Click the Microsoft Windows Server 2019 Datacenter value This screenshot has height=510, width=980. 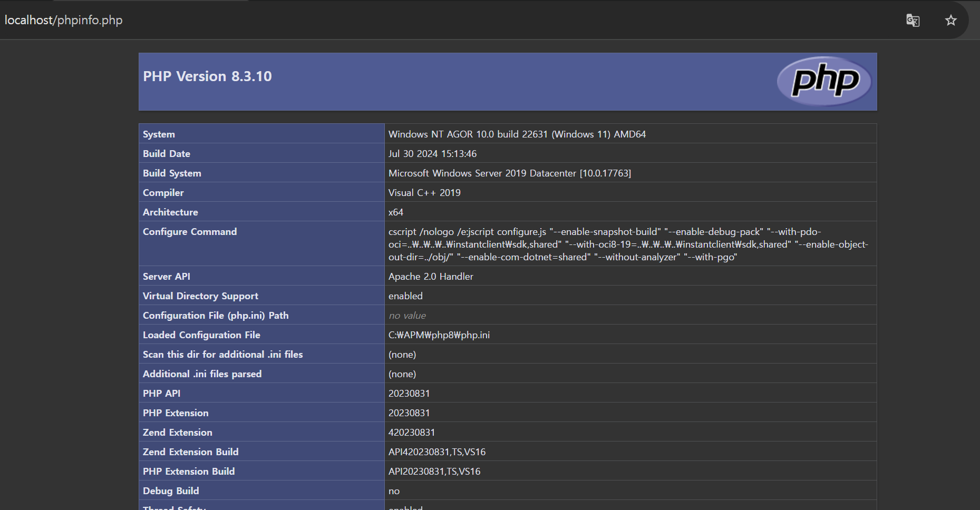click(510, 173)
